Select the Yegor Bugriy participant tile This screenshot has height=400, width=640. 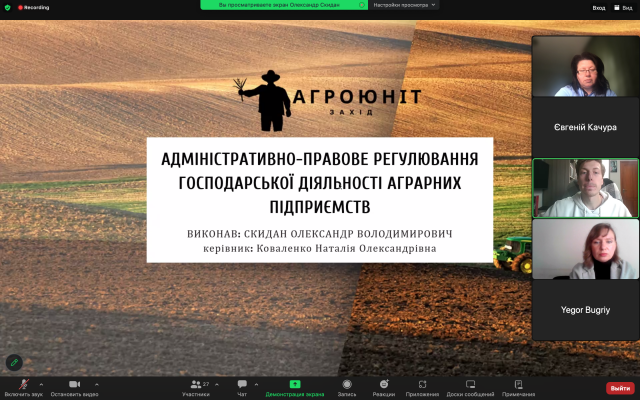click(585, 310)
